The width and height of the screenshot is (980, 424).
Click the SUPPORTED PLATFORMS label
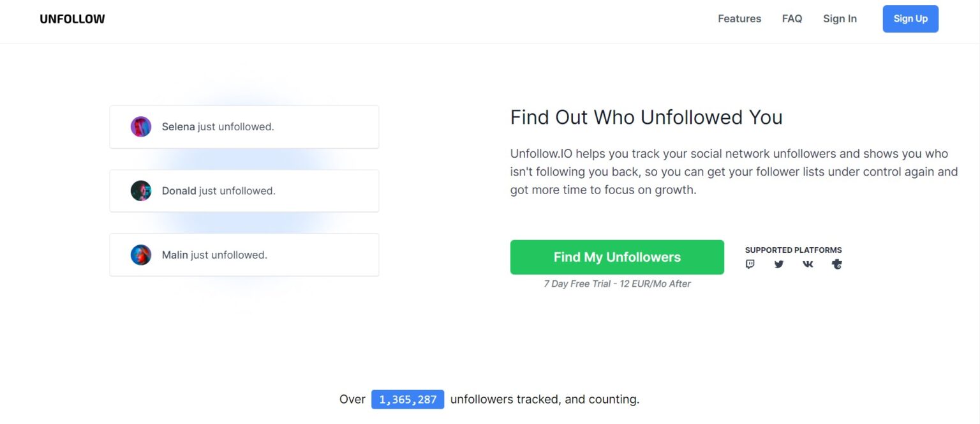point(794,250)
